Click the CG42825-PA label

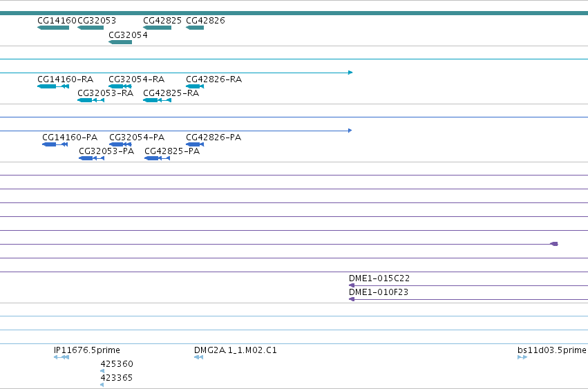pos(172,151)
